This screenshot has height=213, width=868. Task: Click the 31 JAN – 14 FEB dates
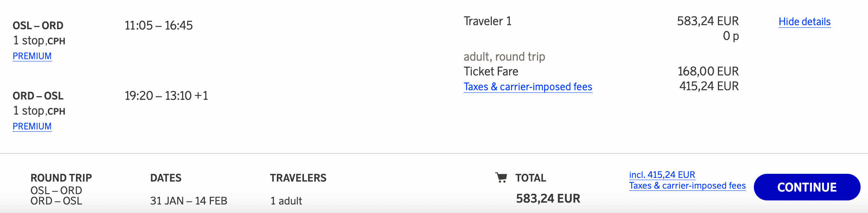188,201
